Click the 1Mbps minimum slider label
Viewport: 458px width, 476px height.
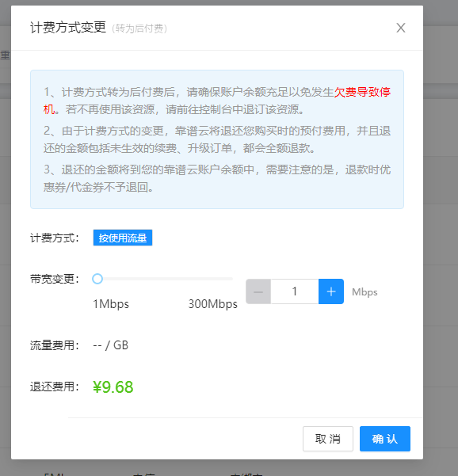pyautogui.click(x=111, y=304)
